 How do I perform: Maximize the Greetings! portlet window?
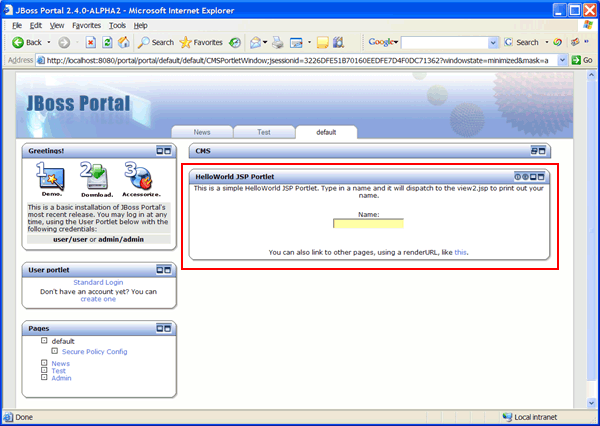[x=168, y=151]
